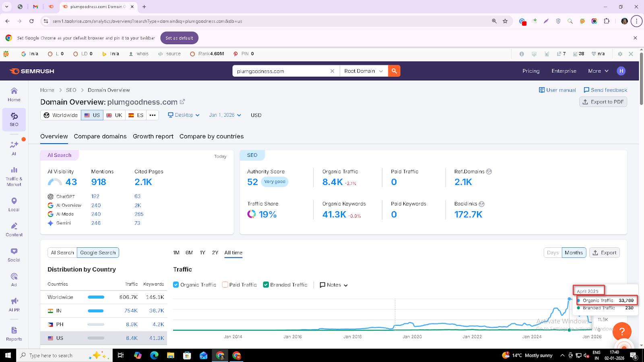Open Chrome three-dot menu
This screenshot has width=644, height=362.
tap(636, 21)
